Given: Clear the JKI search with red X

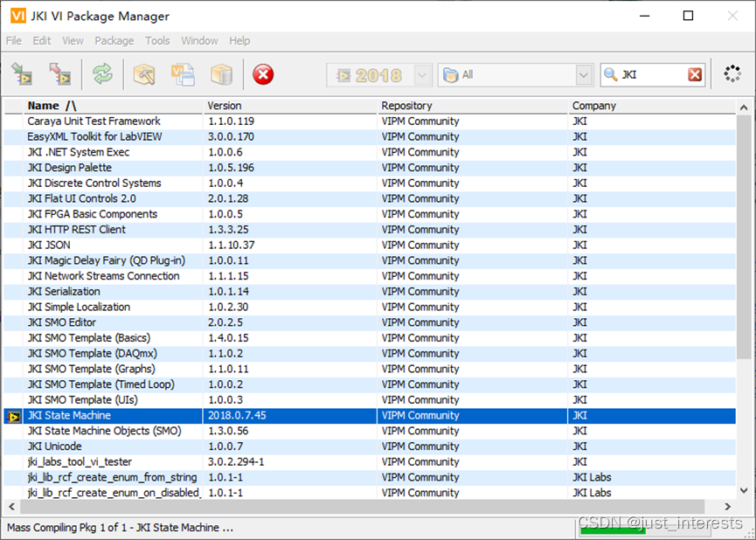Looking at the screenshot, I should (x=695, y=75).
